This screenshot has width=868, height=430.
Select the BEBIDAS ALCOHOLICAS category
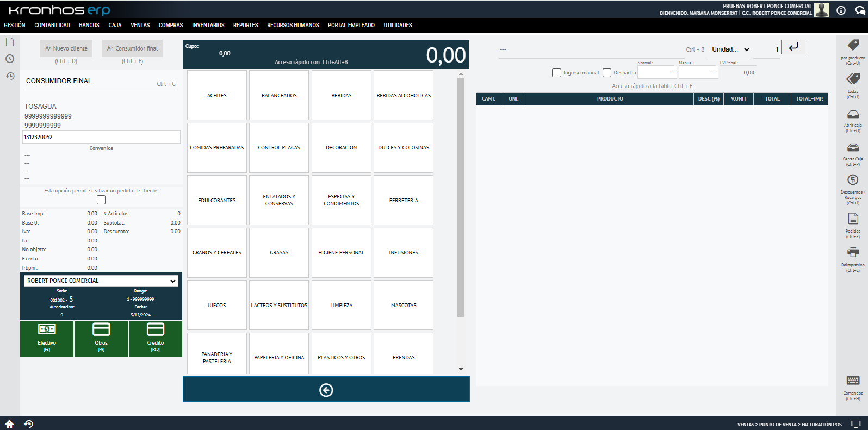[404, 95]
